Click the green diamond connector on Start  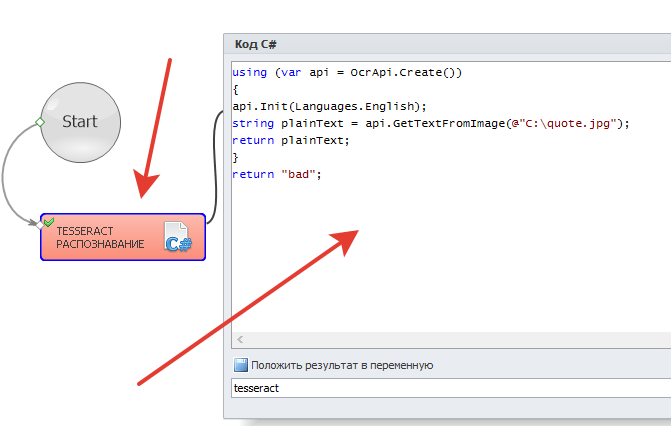tap(40, 122)
